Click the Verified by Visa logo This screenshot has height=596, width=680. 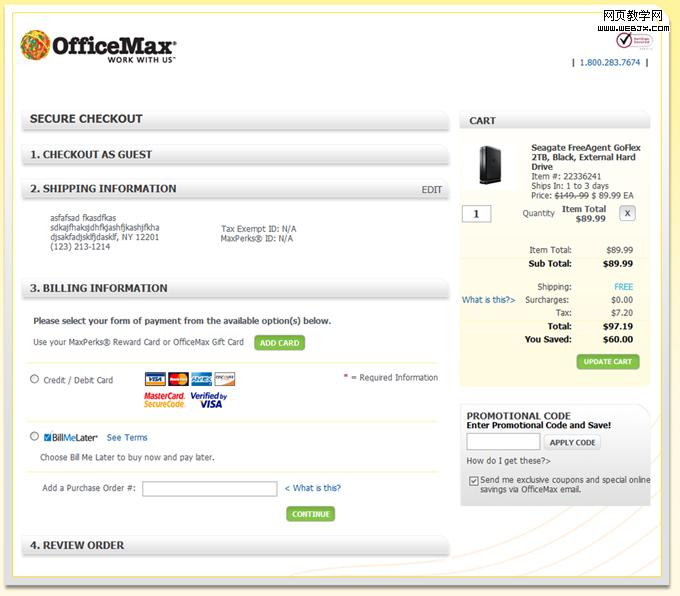point(208,400)
